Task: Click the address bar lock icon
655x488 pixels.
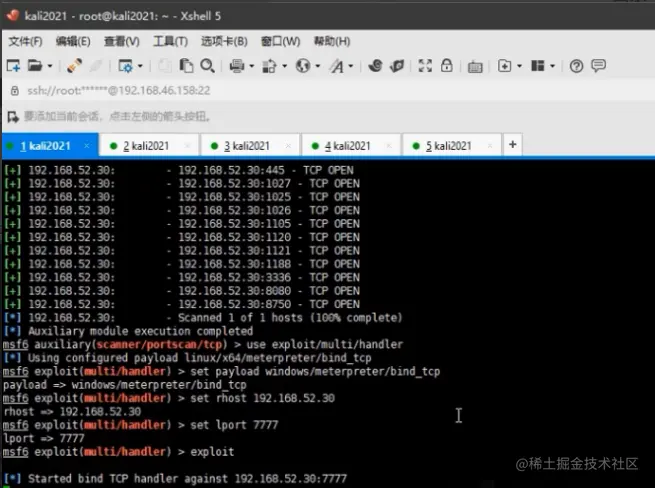Action: [x=15, y=91]
